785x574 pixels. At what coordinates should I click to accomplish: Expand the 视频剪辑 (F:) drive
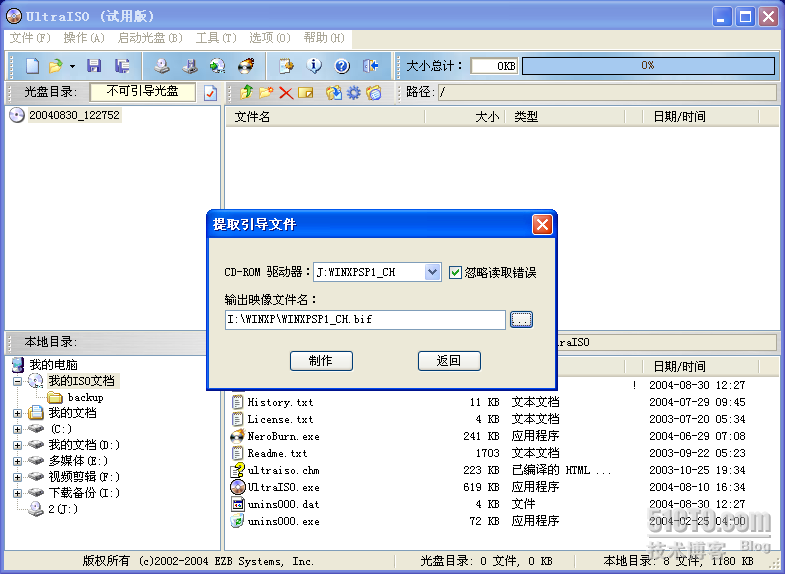click(18, 477)
